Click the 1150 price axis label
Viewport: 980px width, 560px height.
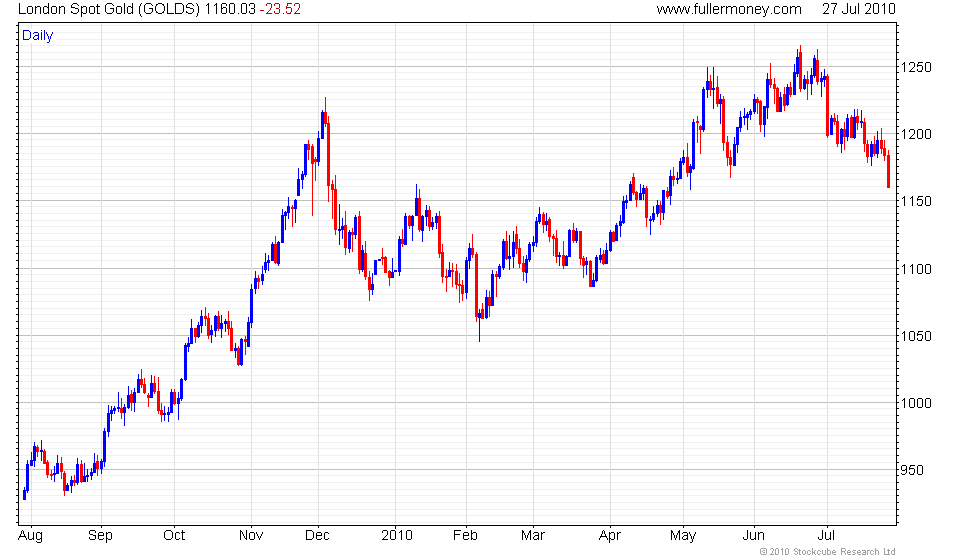[x=916, y=201]
